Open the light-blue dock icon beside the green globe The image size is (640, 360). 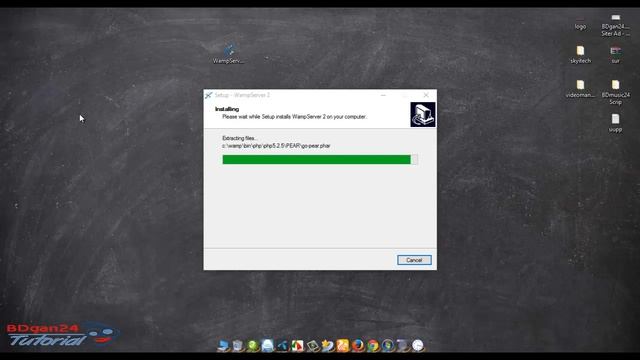(268, 345)
